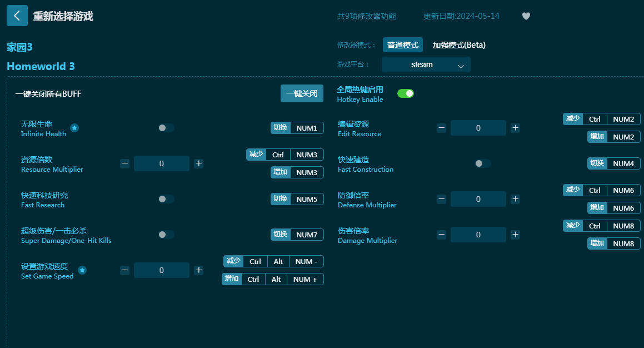Toggle Infinite Health switch
The height and width of the screenshot is (348, 644).
point(166,128)
